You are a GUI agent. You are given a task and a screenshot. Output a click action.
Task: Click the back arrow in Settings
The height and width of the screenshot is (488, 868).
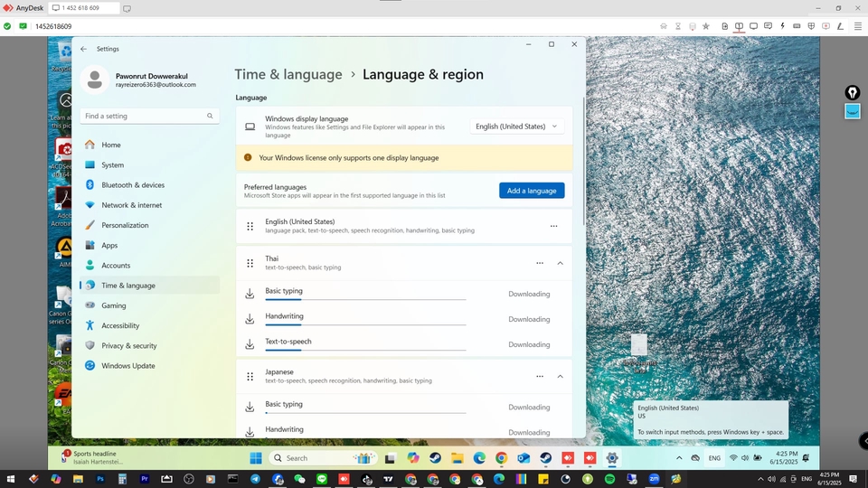click(x=84, y=49)
